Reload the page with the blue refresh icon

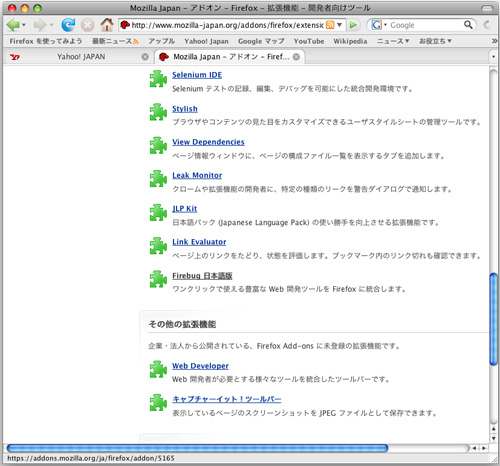68,25
